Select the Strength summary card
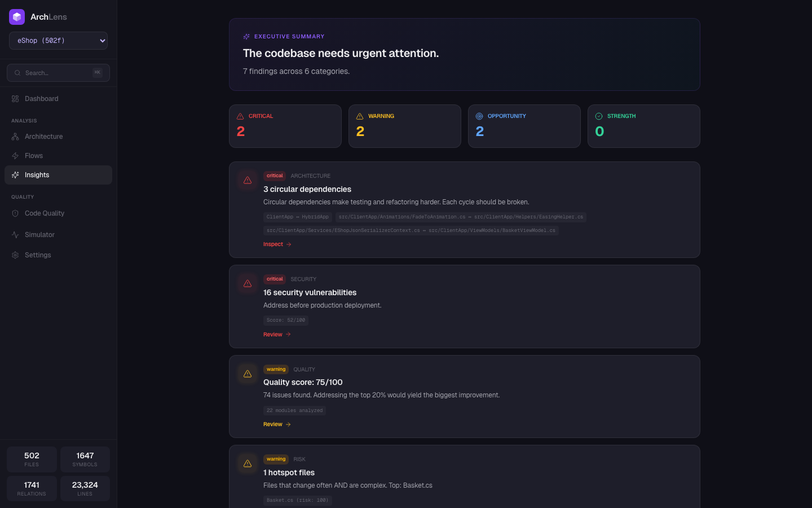 pos(644,126)
